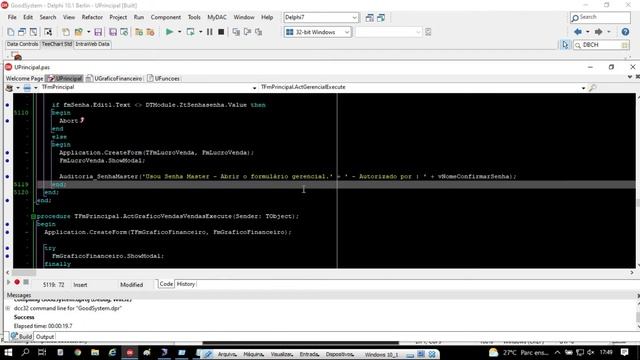This screenshot has width=640, height=360.
Task: Expand the dcc32 command line message
Action: pyautogui.click(x=8, y=308)
